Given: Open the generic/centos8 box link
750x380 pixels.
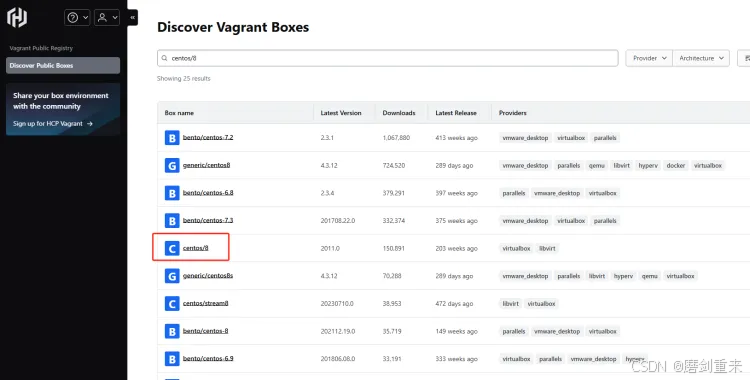Looking at the screenshot, I should coord(207,165).
